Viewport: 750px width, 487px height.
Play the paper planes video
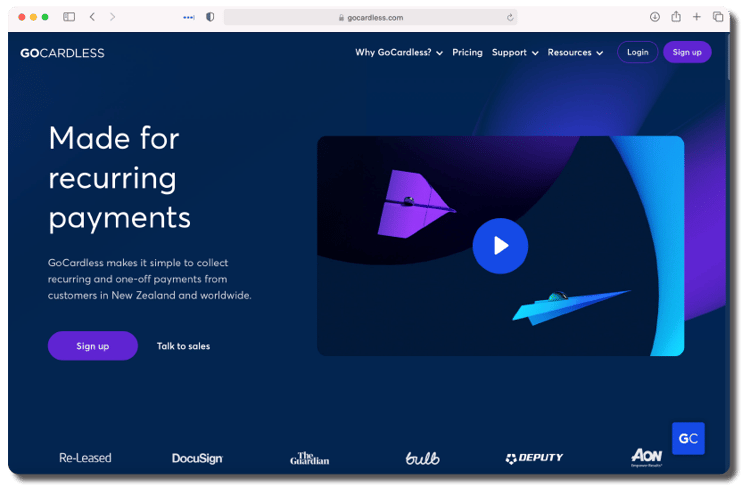[500, 246]
